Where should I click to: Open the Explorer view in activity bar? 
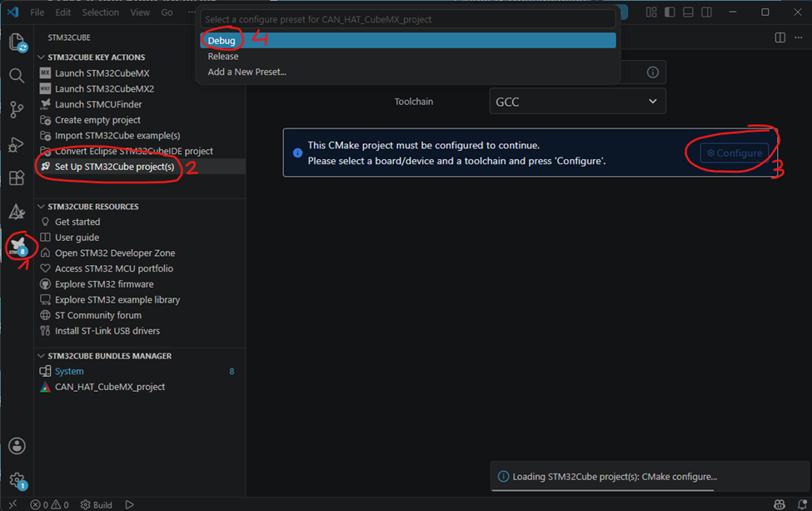tap(17, 42)
